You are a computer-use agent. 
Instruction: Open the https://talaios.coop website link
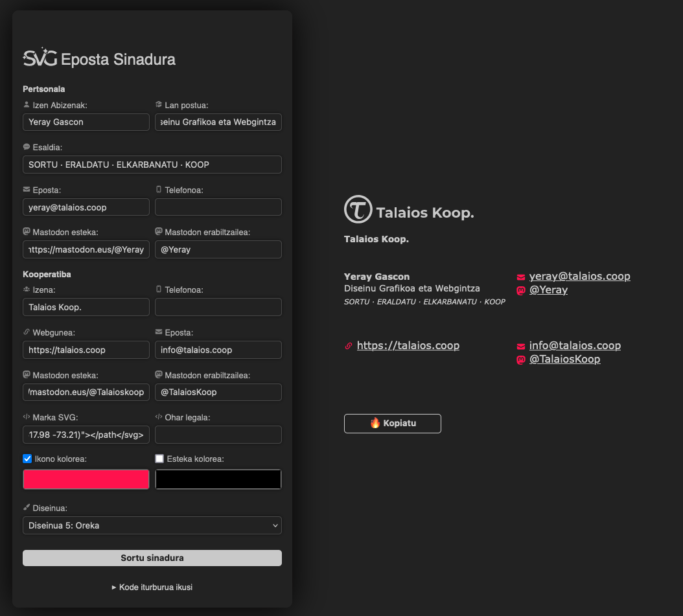(x=408, y=345)
